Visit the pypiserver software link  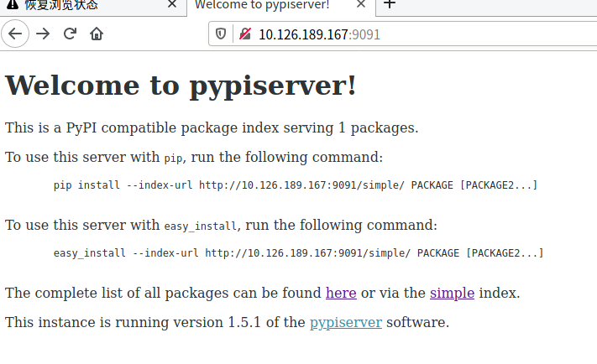click(346, 323)
